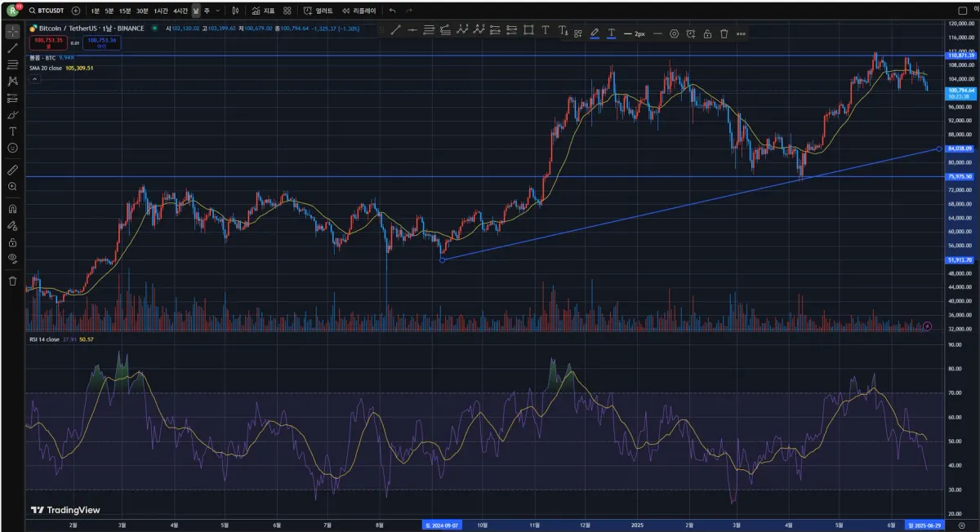980x532 pixels.
Task: Open the chart patterns tool in left sidebar
Action: point(12,81)
